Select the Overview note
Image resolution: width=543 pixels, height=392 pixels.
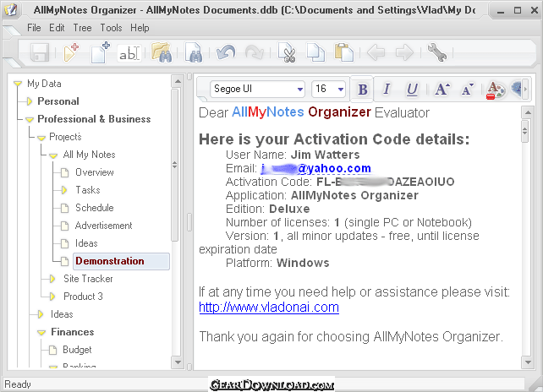[95, 172]
